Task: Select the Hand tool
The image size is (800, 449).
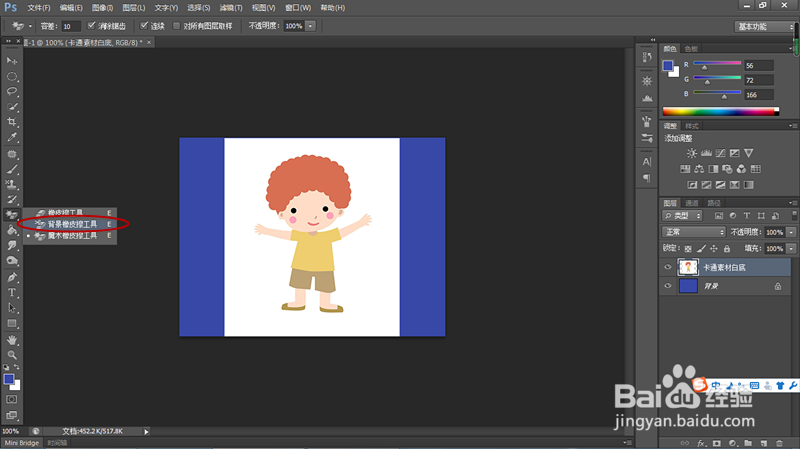Action: (x=12, y=340)
